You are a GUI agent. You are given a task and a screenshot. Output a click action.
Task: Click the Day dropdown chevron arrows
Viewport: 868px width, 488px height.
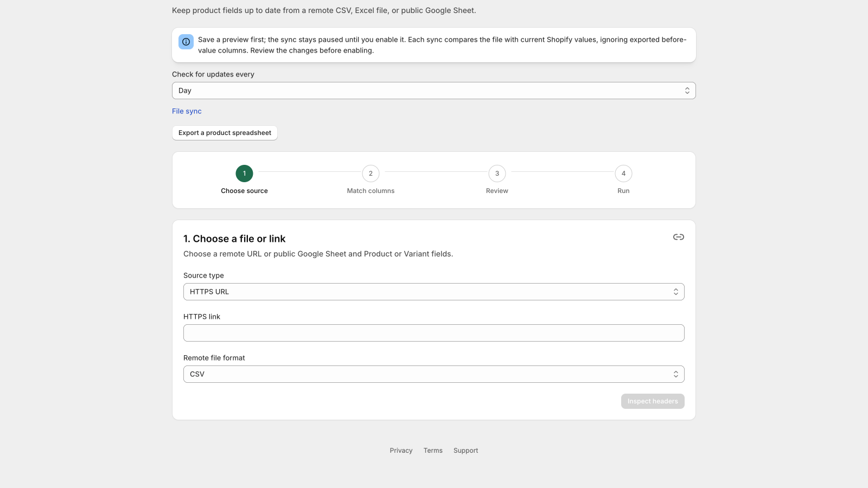click(687, 91)
